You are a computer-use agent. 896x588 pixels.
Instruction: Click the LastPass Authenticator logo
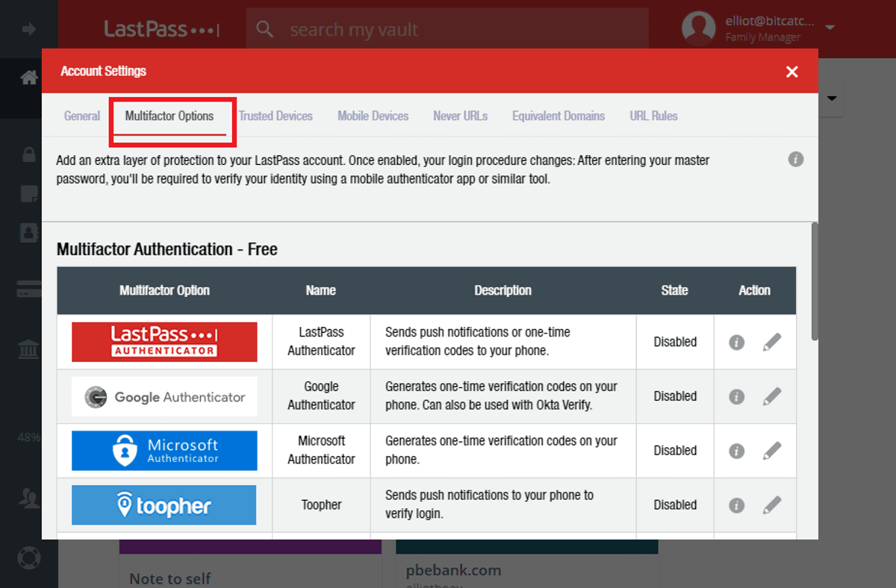pos(164,342)
